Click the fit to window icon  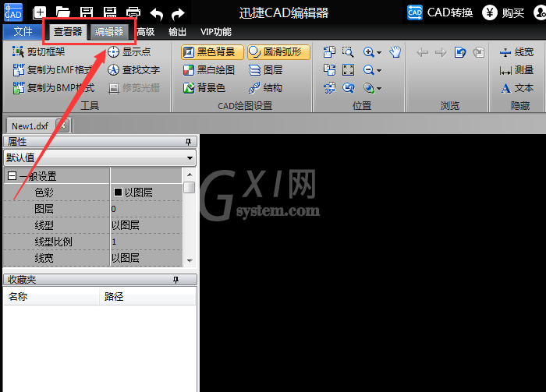348,70
